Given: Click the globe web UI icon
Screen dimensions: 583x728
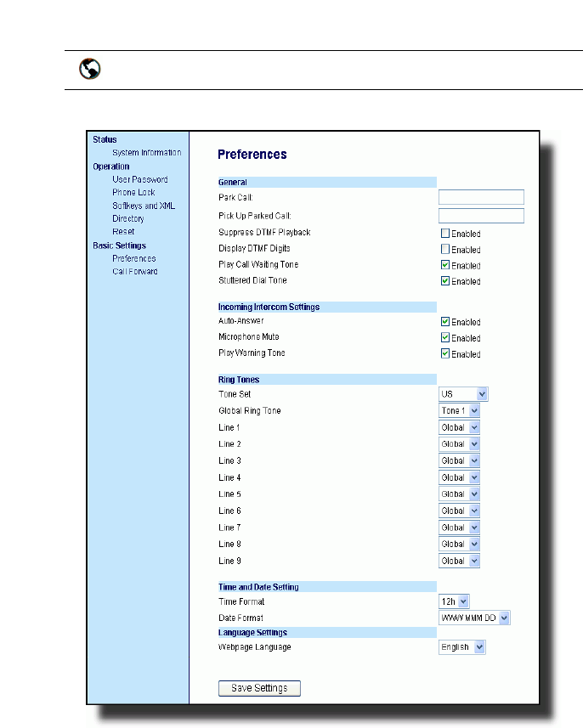Looking at the screenshot, I should point(89,69).
